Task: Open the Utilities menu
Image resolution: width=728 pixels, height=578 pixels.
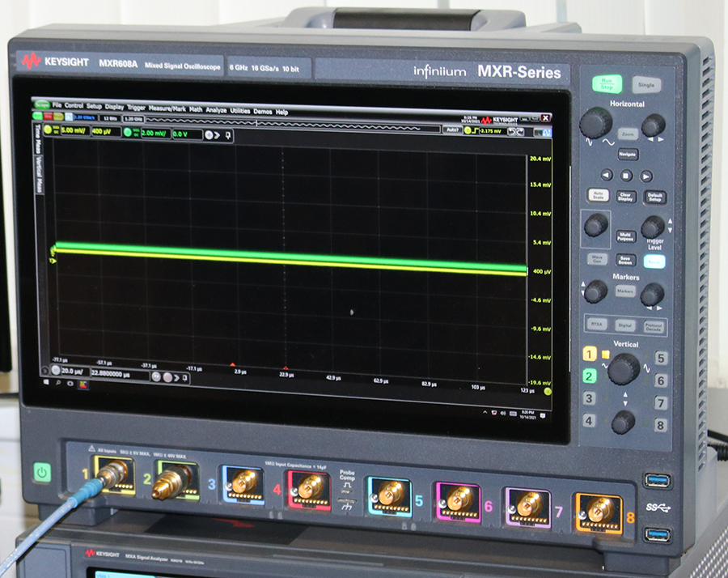Action: click(x=240, y=110)
